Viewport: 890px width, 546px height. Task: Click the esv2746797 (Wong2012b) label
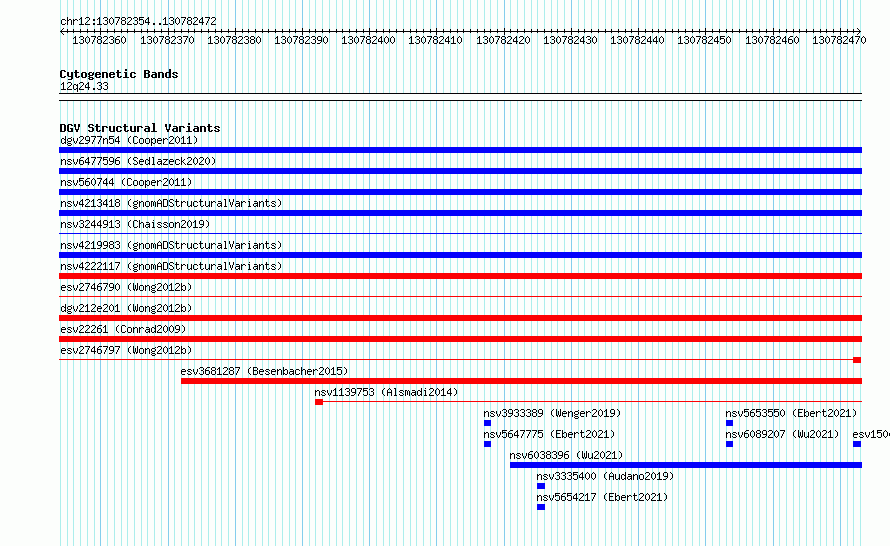(x=126, y=350)
